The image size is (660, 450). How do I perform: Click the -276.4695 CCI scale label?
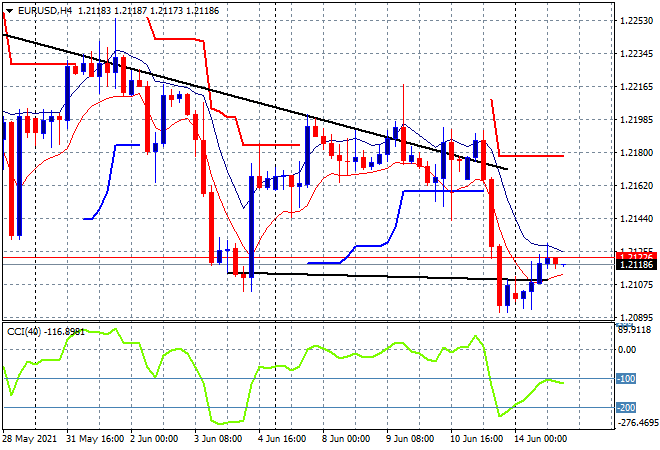[636, 422]
